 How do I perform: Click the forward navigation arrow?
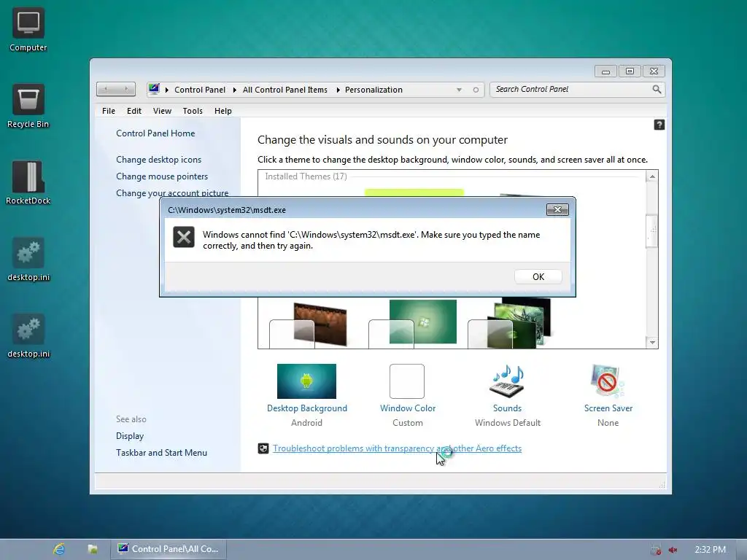point(126,89)
